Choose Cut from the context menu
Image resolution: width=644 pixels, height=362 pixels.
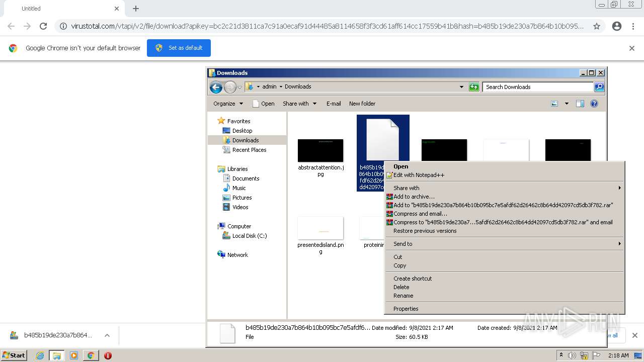505,257
